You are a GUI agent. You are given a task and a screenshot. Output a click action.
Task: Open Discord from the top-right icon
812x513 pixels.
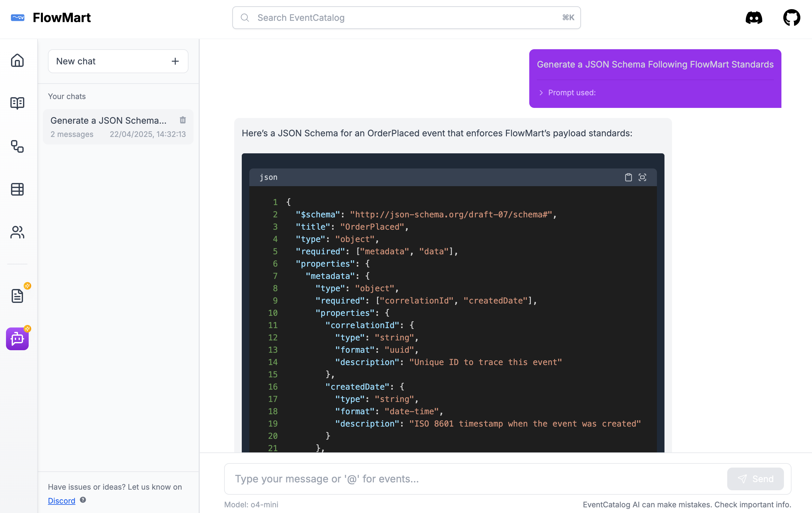[754, 18]
